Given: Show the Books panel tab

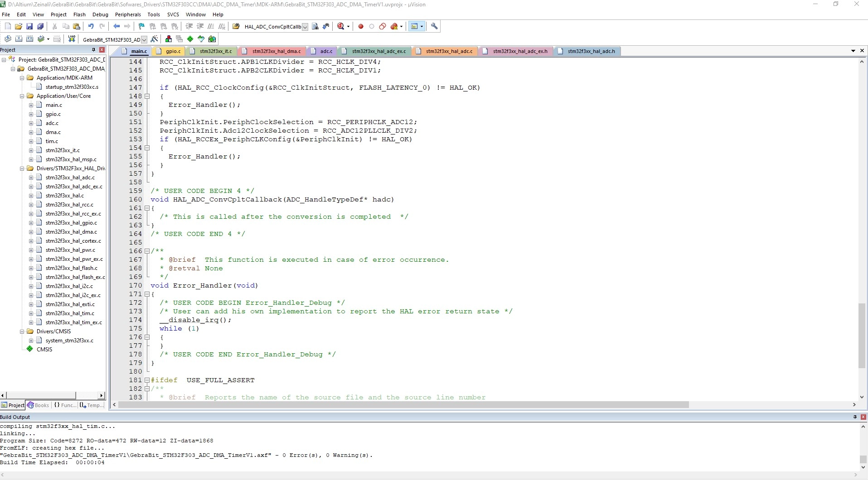Looking at the screenshot, I should tap(38, 405).
